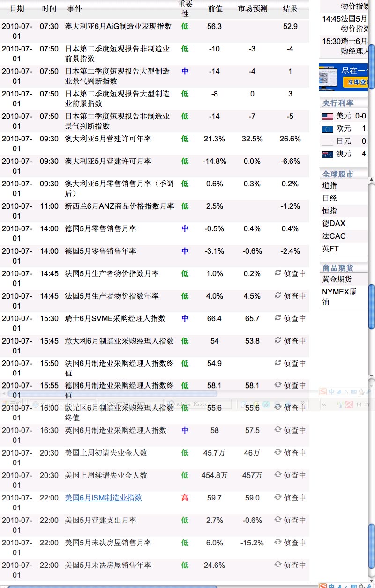This screenshot has height=588, width=375.
Task: Click refresh icon in 德国6月制造业采购经理人指数终值 row
Action: (x=278, y=385)
